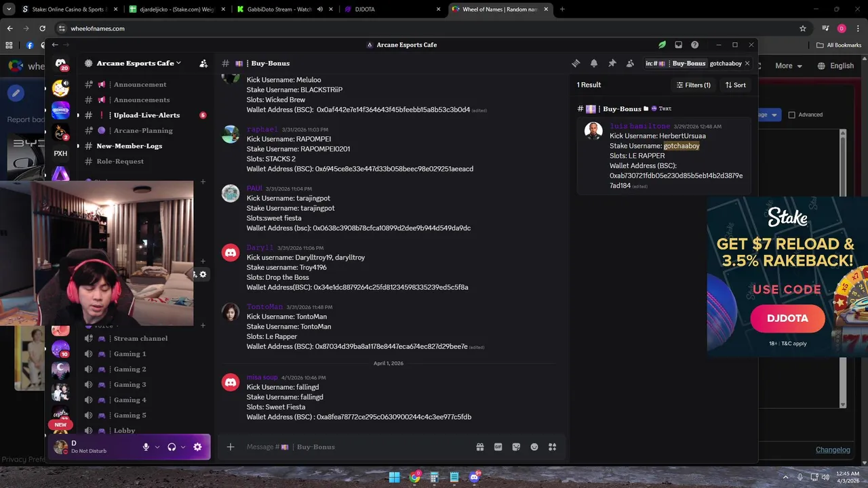This screenshot has width=868, height=488.
Task: Open headphone output options chevron
Action: [x=183, y=447]
